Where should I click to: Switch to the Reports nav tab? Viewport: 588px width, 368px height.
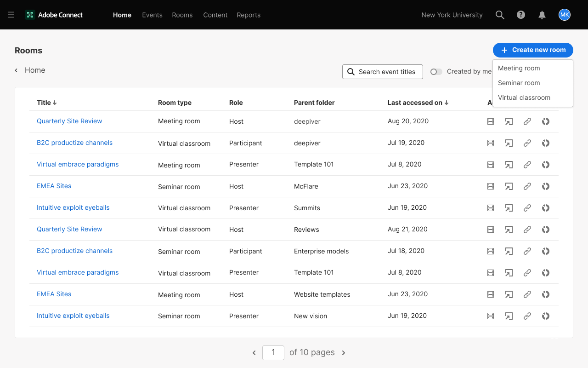point(249,15)
